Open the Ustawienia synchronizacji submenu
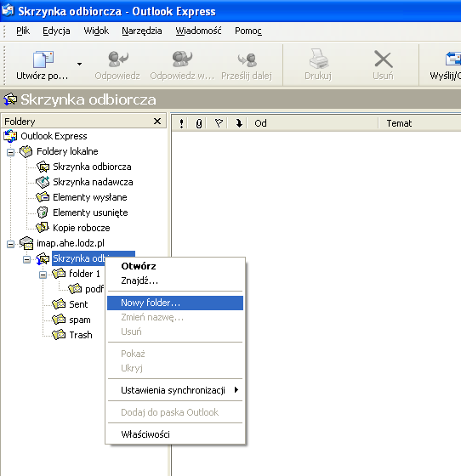Viewport: 461px width, 476px height. coord(175,390)
